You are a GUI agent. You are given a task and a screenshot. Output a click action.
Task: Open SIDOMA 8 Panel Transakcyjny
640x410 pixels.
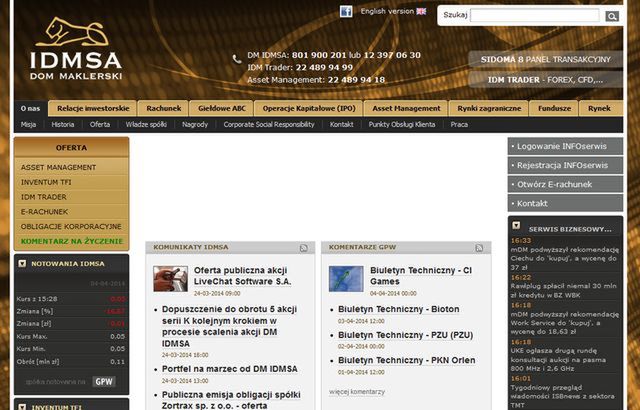545,60
